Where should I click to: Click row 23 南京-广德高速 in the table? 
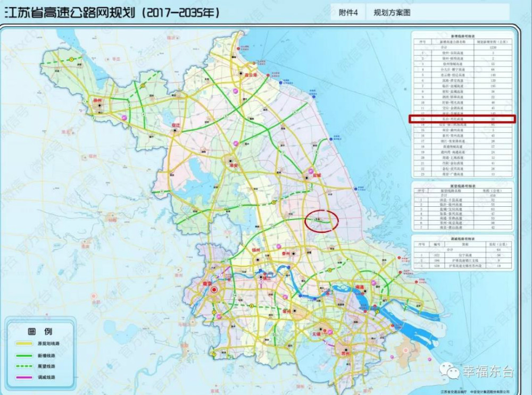coord(463,174)
